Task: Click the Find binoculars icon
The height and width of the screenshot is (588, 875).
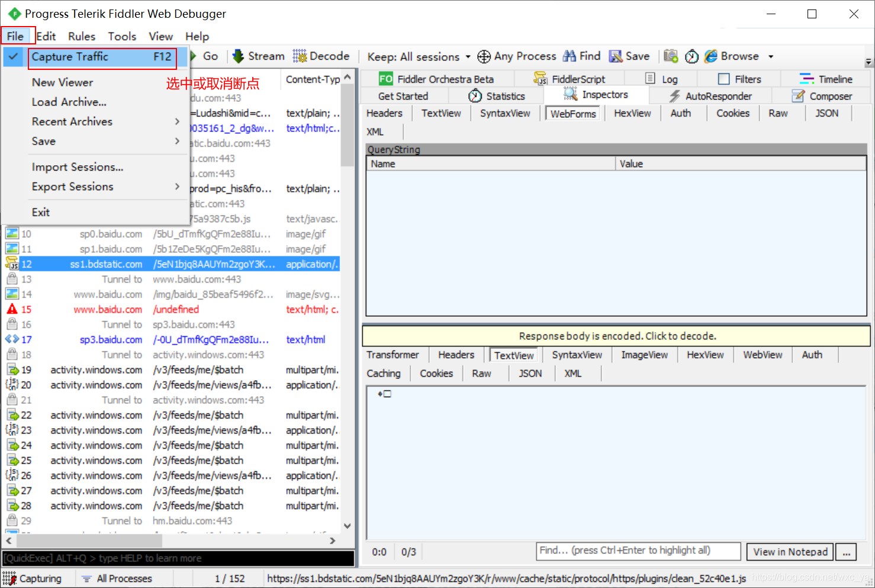Action: pyautogui.click(x=570, y=56)
